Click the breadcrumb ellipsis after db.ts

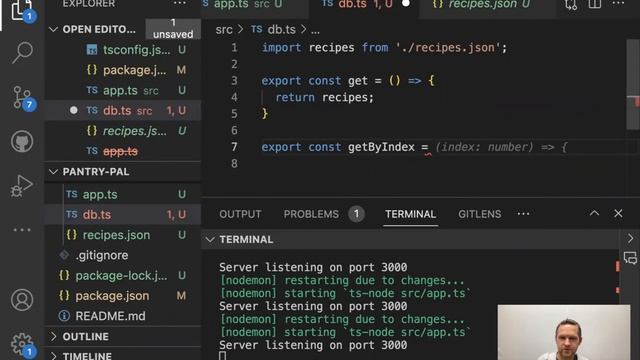point(316,30)
